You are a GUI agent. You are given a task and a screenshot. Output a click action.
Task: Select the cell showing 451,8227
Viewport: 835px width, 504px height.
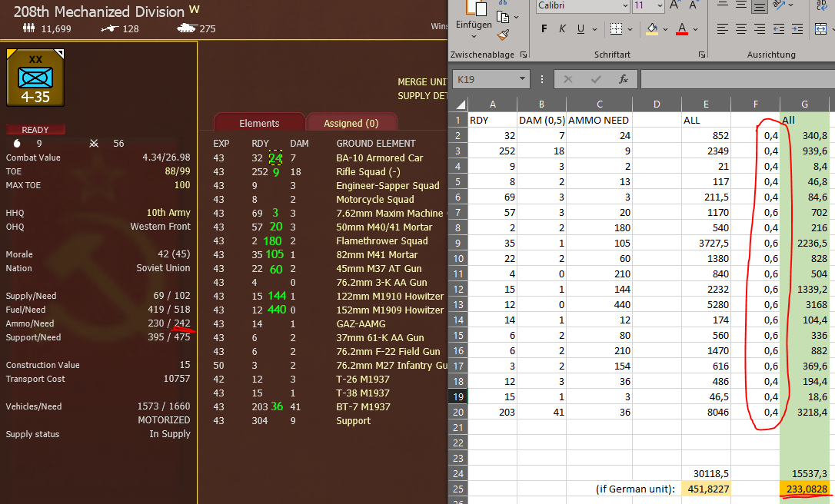706,489
